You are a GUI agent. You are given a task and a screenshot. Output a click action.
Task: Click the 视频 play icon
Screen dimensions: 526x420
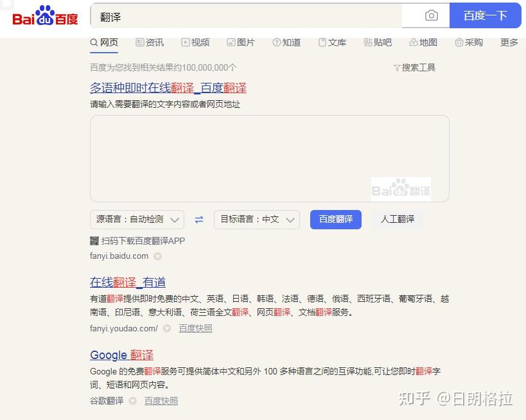(x=185, y=42)
